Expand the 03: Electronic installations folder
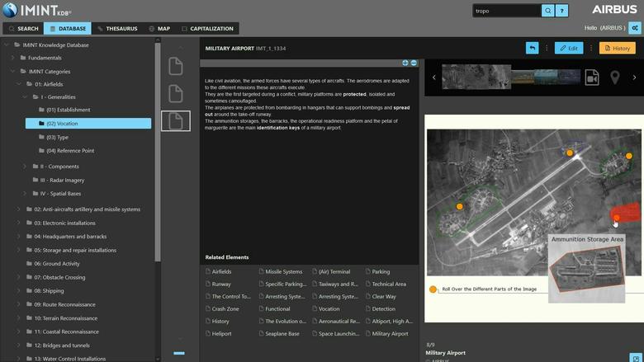Screen dimensions: 644x362 (x=19, y=223)
